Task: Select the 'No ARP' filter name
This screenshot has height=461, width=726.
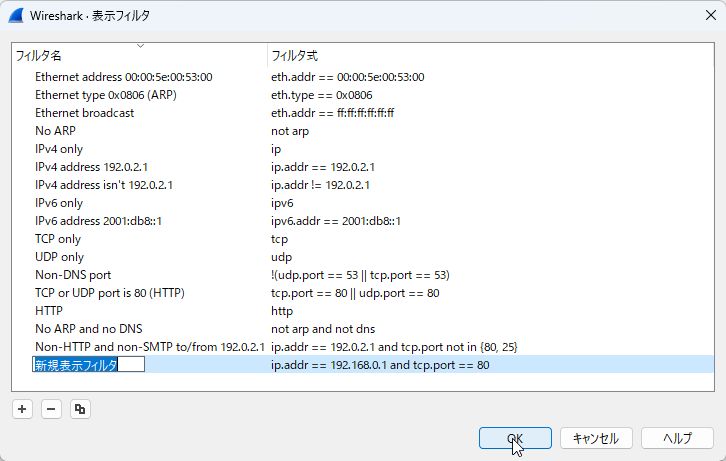Action: pyautogui.click(x=55, y=131)
